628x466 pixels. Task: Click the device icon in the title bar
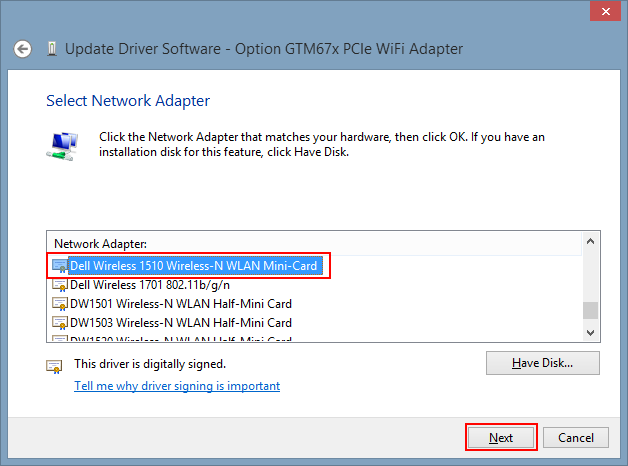click(52, 49)
